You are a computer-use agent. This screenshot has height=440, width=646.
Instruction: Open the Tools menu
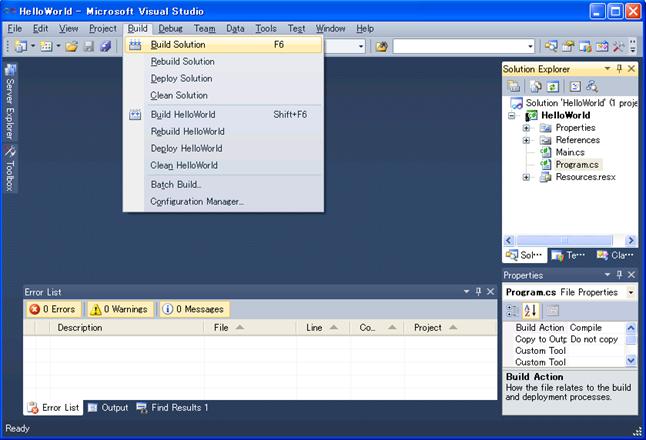click(x=266, y=28)
